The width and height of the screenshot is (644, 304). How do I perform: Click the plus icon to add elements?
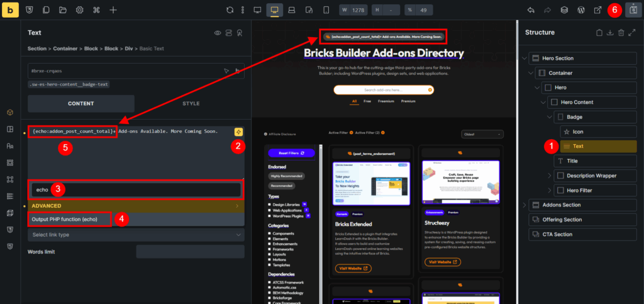click(113, 10)
